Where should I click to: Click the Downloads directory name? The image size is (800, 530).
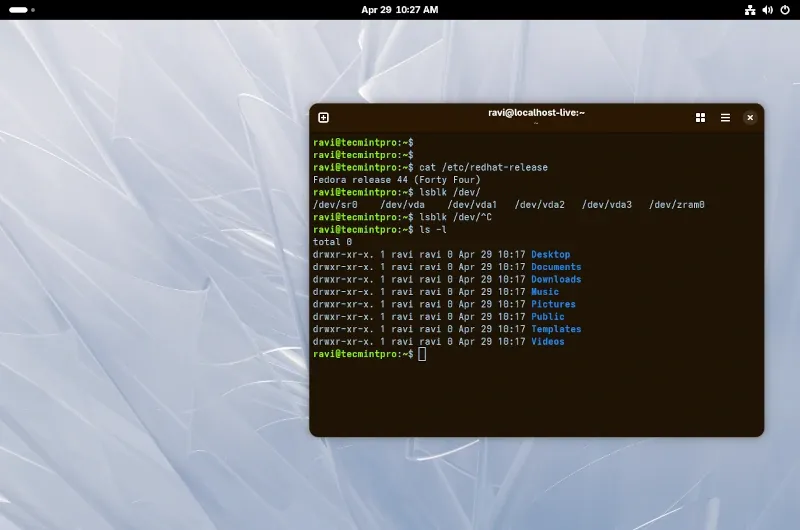coord(556,279)
